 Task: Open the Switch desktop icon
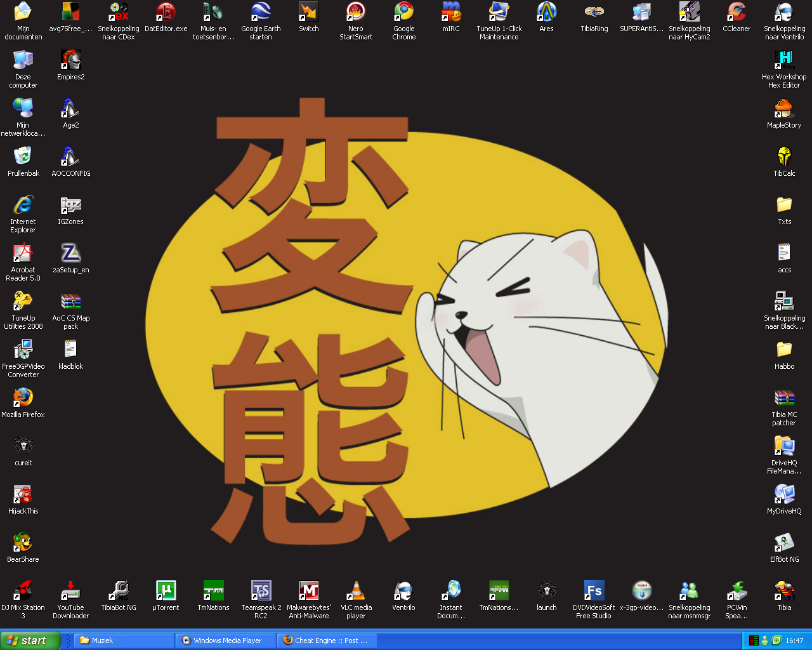[309, 11]
